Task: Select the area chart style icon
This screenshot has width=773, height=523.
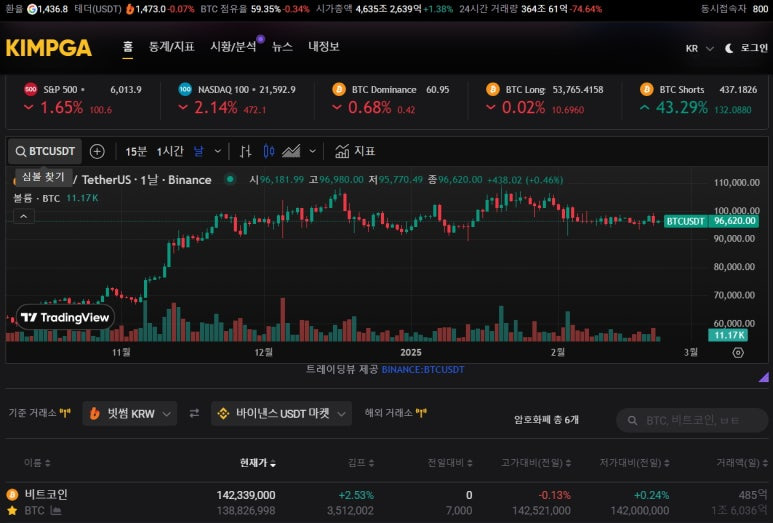Action: click(291, 151)
